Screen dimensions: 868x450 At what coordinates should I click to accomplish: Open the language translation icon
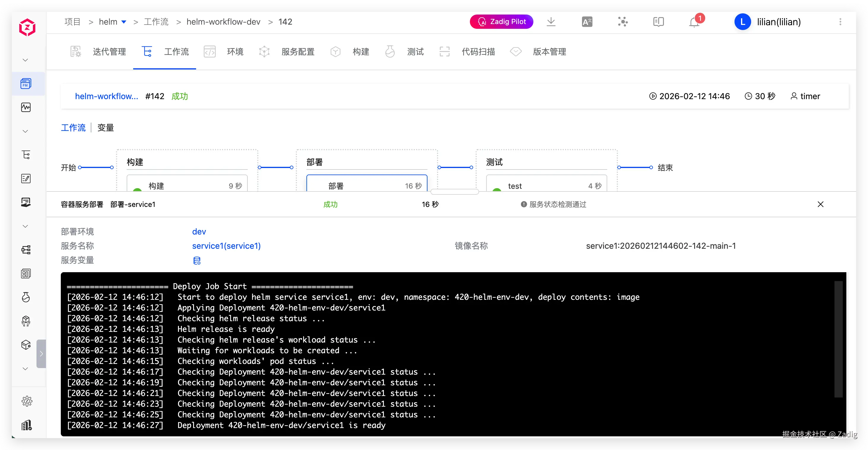pyautogui.click(x=587, y=22)
